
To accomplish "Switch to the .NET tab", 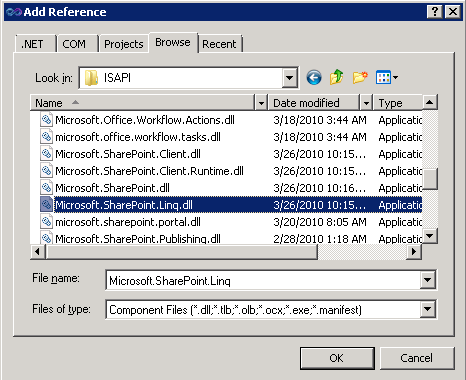I will 32,44.
